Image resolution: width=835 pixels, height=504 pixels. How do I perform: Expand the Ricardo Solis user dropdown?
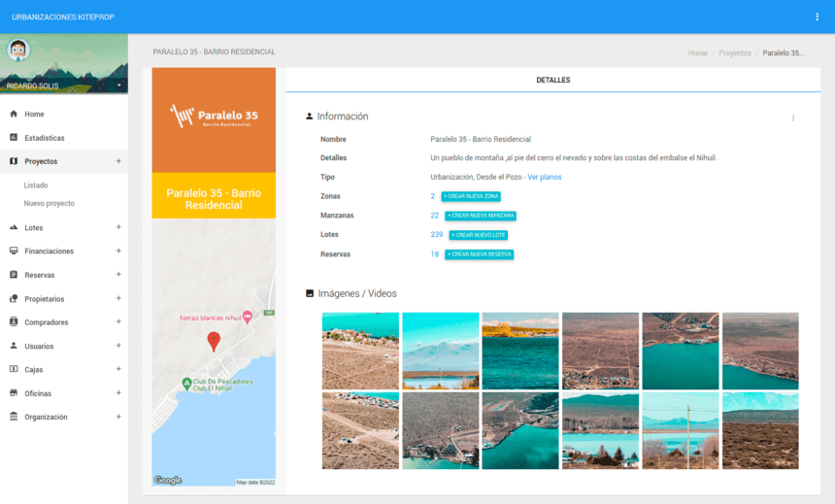pyautogui.click(x=119, y=85)
